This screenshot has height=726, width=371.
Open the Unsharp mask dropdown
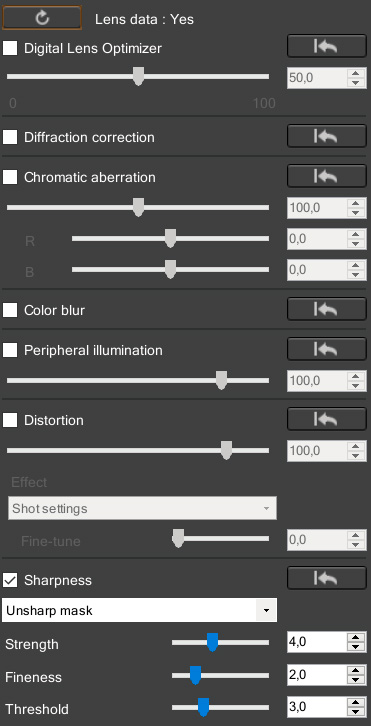coord(139,610)
